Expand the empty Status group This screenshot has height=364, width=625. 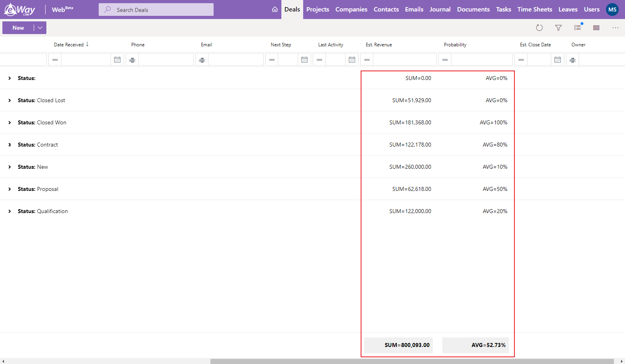pyautogui.click(x=10, y=78)
